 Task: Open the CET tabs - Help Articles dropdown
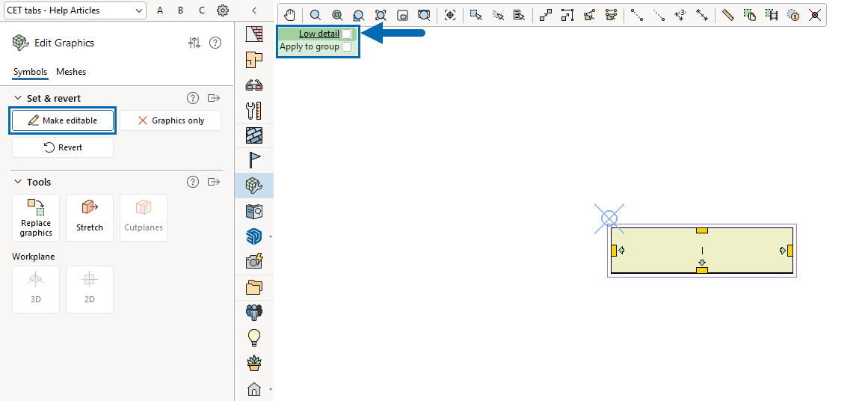click(x=75, y=10)
